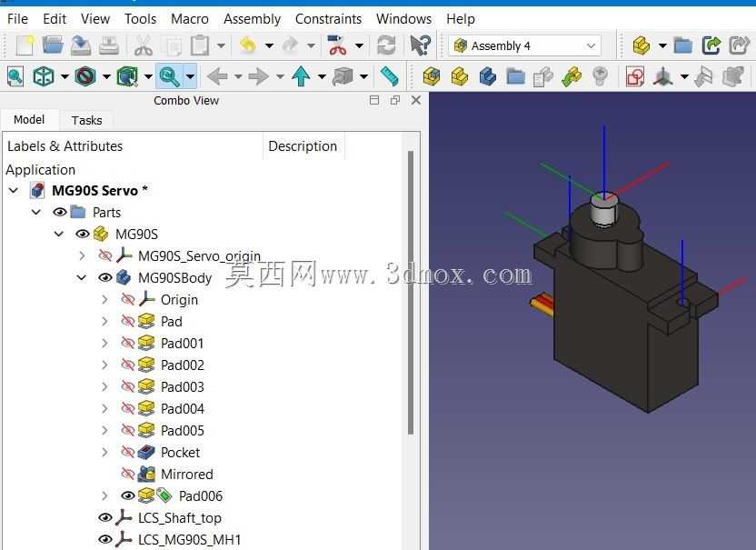Activate the What's This help pointer
The height and width of the screenshot is (550, 756).
coord(420,45)
